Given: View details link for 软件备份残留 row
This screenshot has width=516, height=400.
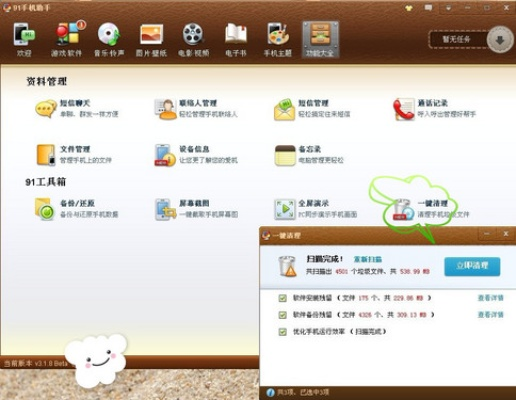Looking at the screenshot, I should pos(490,314).
